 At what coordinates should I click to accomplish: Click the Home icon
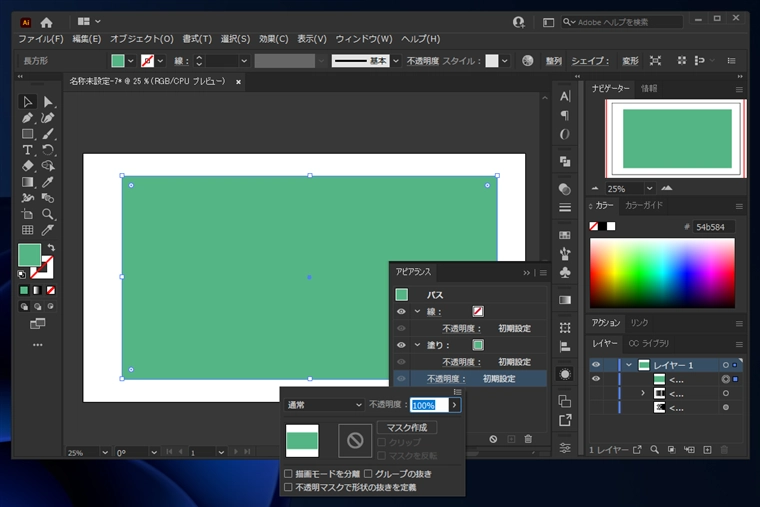click(x=47, y=22)
